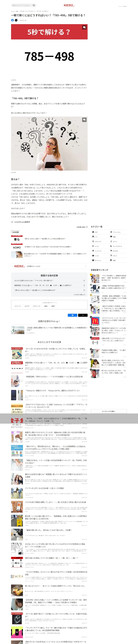Open ranking item マクドナルド ハッピーセット
The height and width of the screenshot is (644, 138).
tap(114, 320)
